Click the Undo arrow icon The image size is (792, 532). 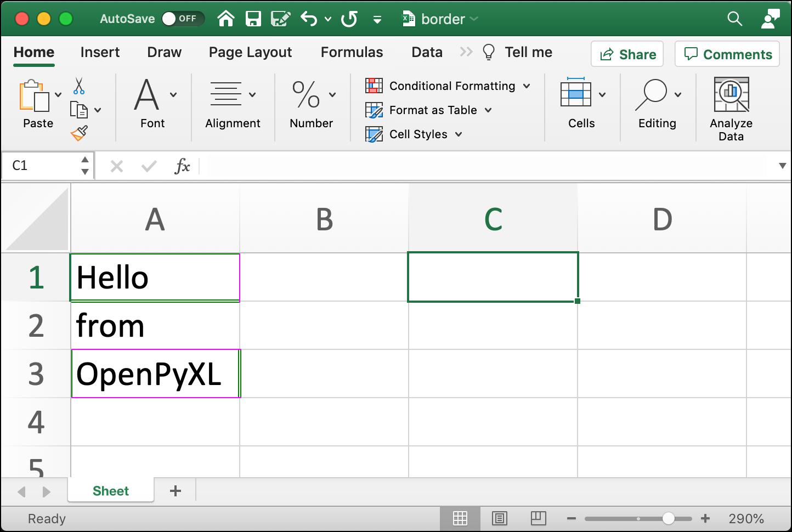308,18
